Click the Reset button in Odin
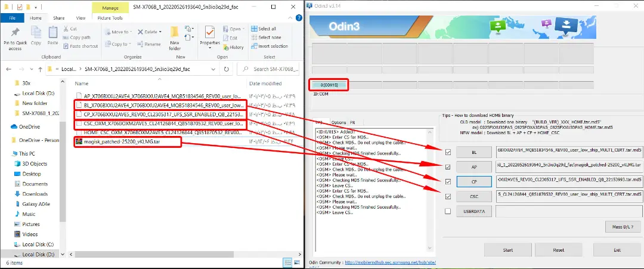Image resolution: width=644 pixels, height=269 pixels. tap(558, 250)
